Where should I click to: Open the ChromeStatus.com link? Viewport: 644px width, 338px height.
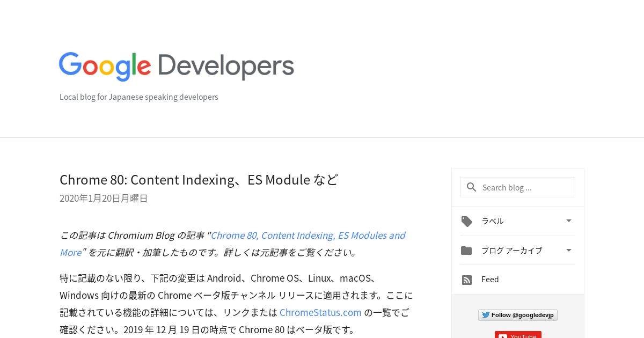[320, 312]
